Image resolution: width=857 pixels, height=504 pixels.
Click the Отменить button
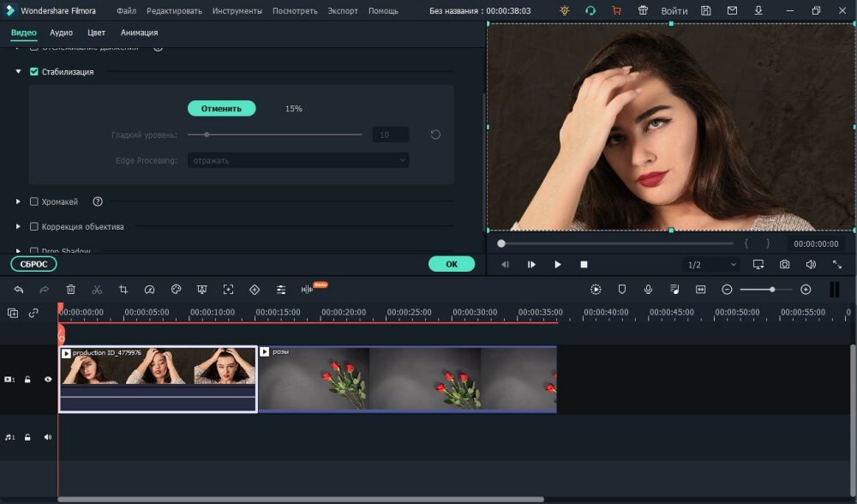(221, 108)
